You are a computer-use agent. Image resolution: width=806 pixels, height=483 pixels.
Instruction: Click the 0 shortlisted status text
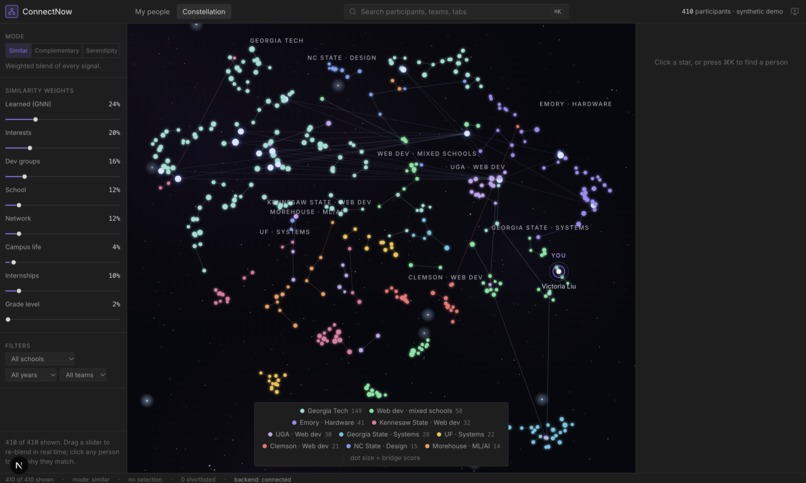(198, 479)
